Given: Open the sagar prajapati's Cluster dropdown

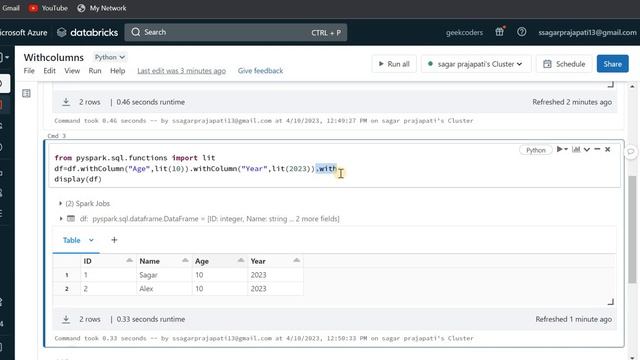Looking at the screenshot, I should coord(476,64).
